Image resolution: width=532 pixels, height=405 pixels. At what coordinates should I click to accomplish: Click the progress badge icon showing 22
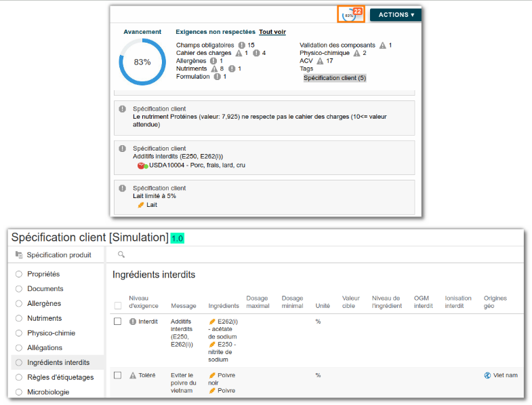[351, 14]
